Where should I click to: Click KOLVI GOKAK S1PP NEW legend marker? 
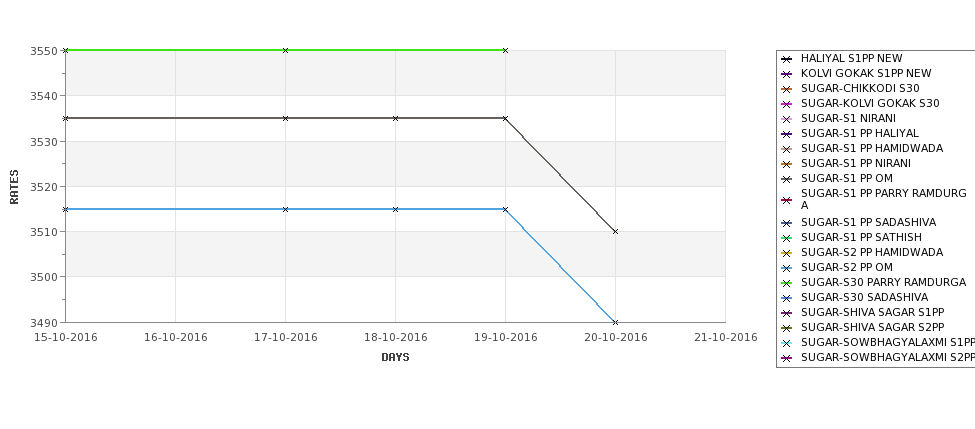[787, 74]
